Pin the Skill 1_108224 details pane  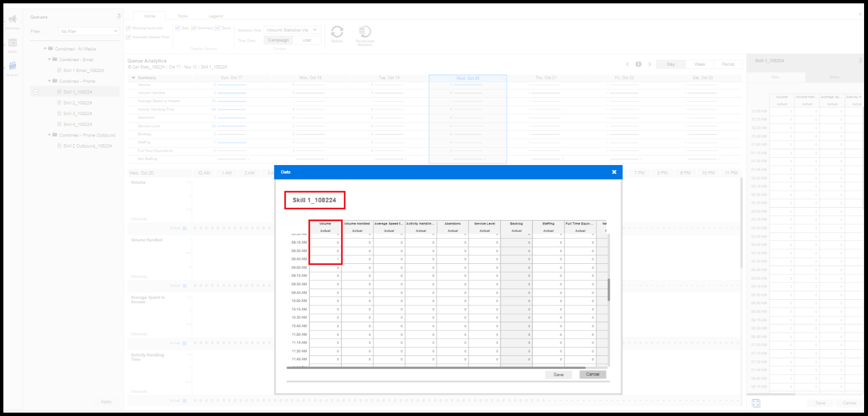point(861,60)
